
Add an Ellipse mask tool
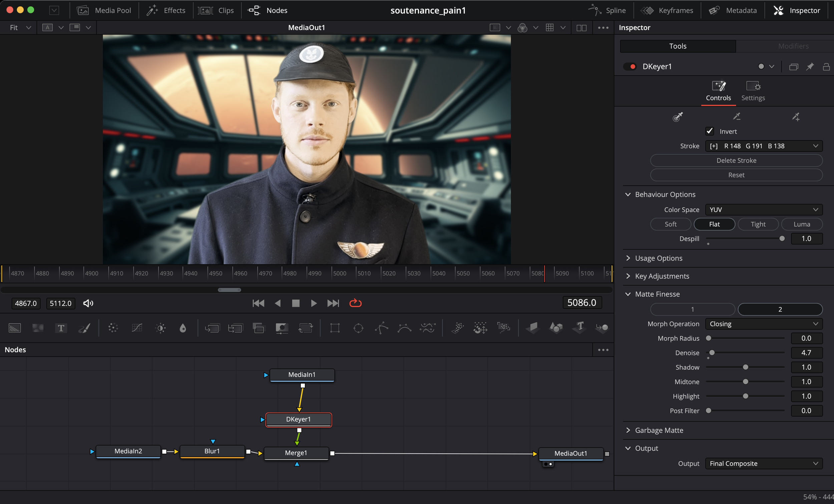(358, 328)
